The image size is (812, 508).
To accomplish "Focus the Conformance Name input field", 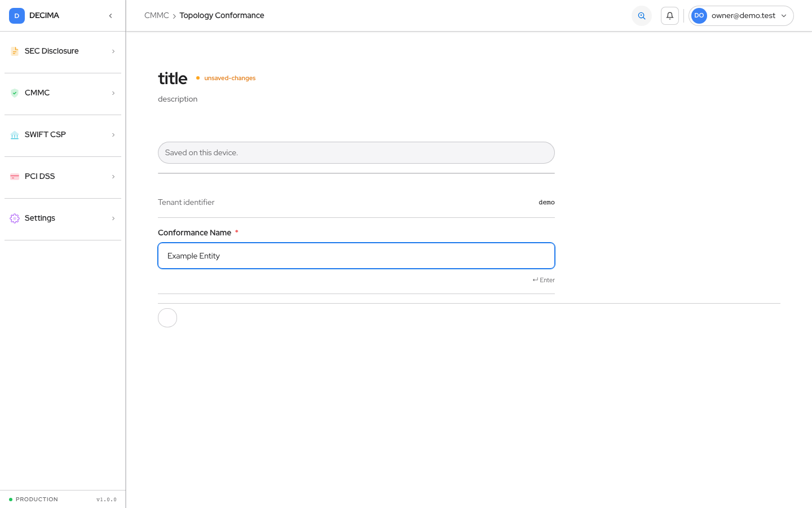I will pos(356,256).
